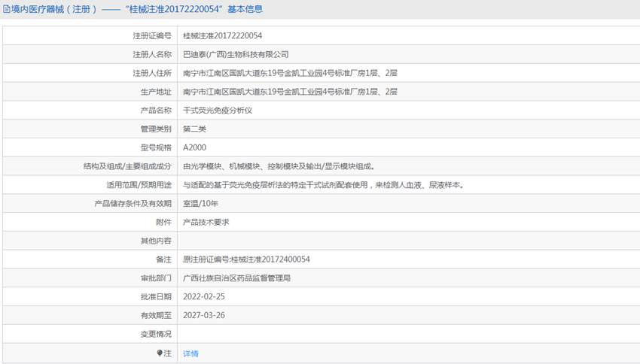The height and width of the screenshot is (364, 640).
Task: Click the 产品名称 field label
Action: point(156,111)
